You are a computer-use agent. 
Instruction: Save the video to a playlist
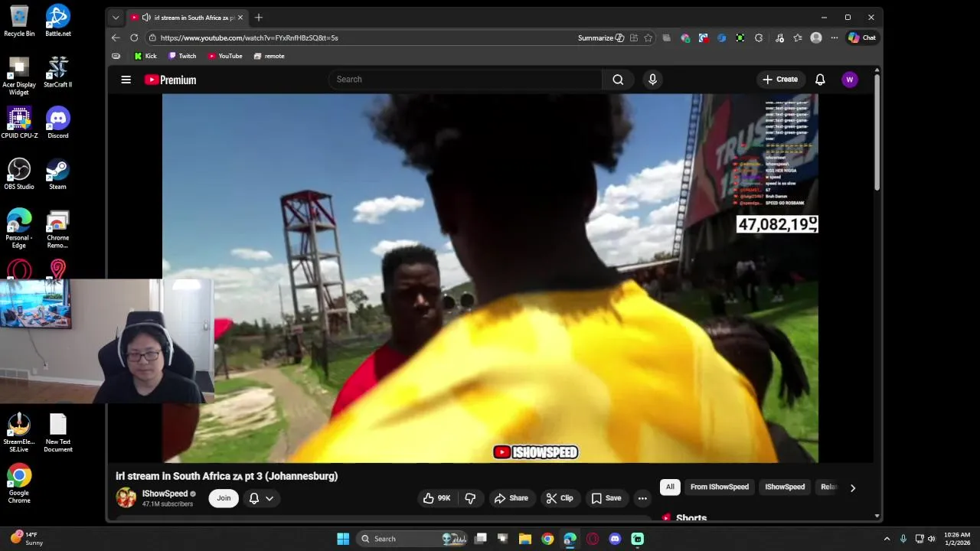[x=606, y=498]
